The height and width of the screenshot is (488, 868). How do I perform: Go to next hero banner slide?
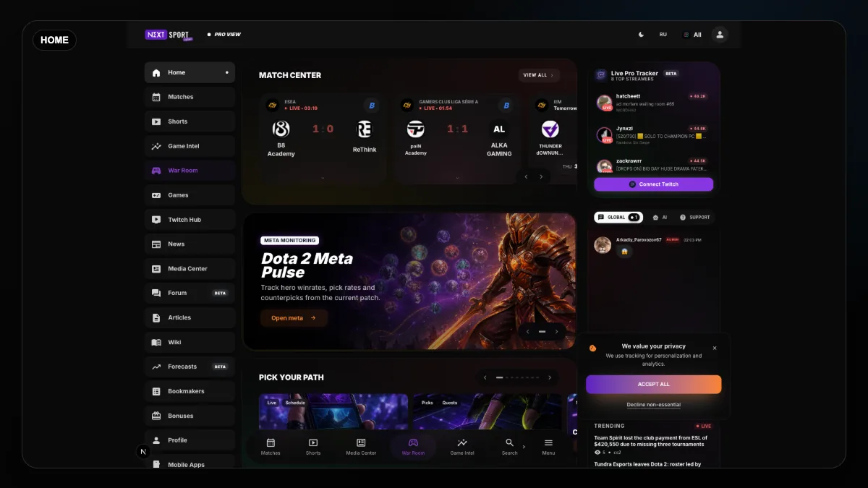click(x=556, y=332)
